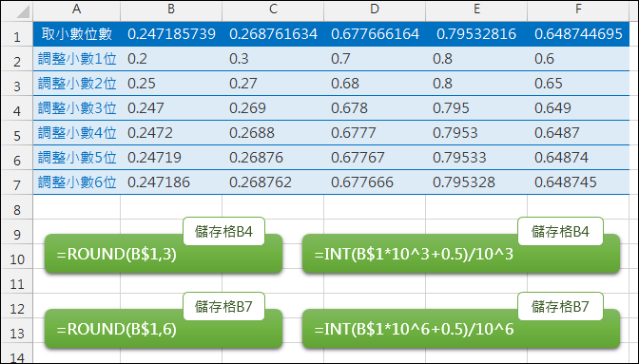Click cell showing 0.68
The image size is (639, 364).
tap(375, 84)
